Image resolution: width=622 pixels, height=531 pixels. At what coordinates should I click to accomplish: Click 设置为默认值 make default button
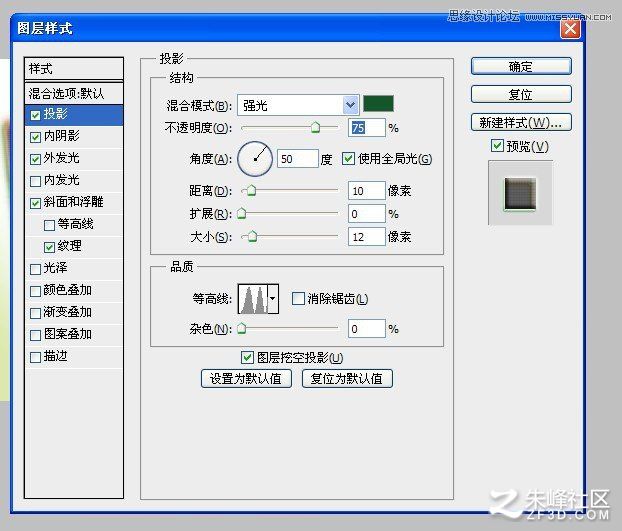246,379
